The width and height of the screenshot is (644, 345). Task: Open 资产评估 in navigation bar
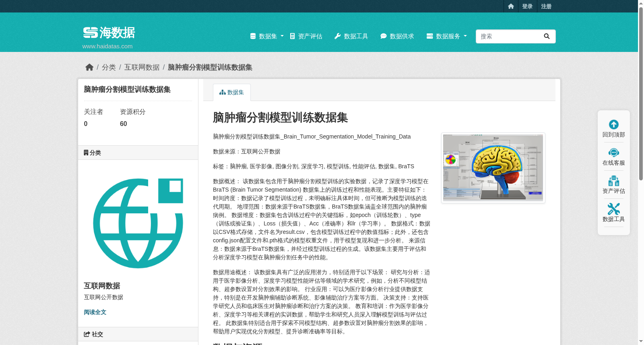point(306,36)
